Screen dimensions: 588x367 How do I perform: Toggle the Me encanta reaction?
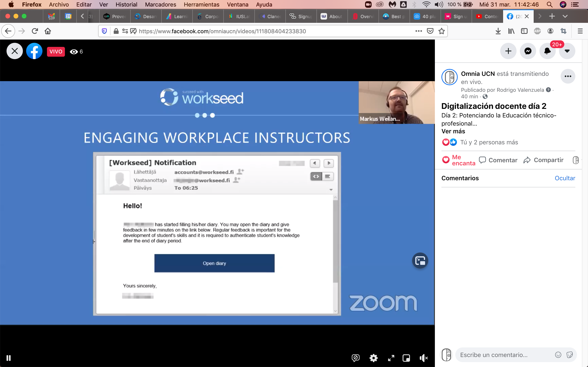click(458, 160)
